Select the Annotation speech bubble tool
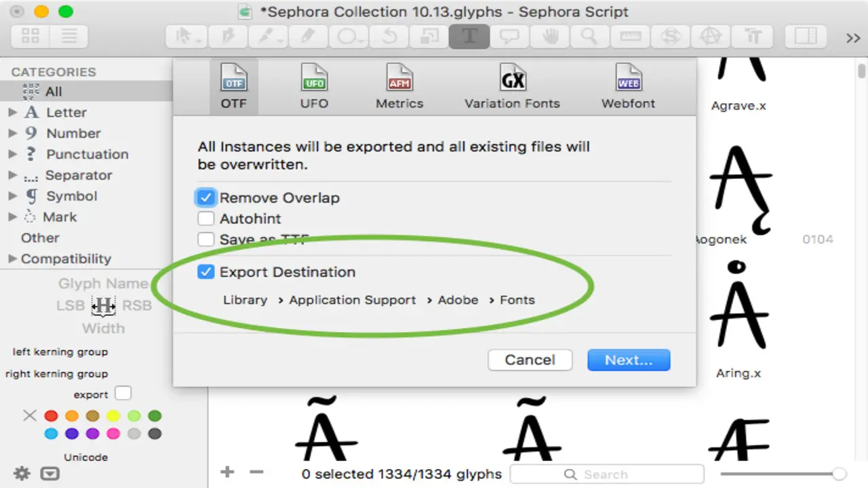The image size is (868, 488). [509, 37]
